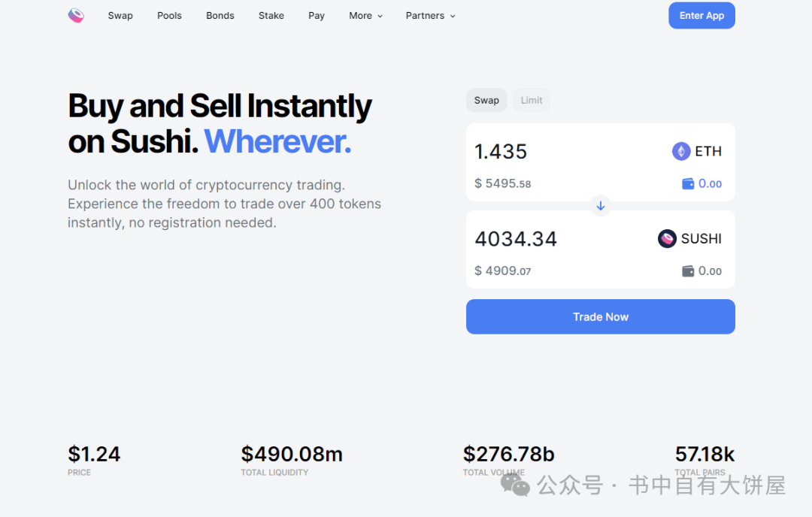812x517 pixels.
Task: Click the $490.08m total liquidity figure
Action: pos(292,455)
